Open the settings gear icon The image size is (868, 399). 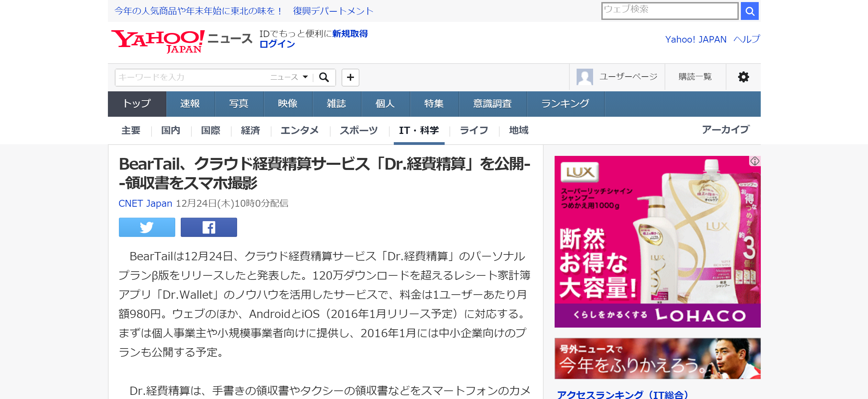click(x=743, y=77)
